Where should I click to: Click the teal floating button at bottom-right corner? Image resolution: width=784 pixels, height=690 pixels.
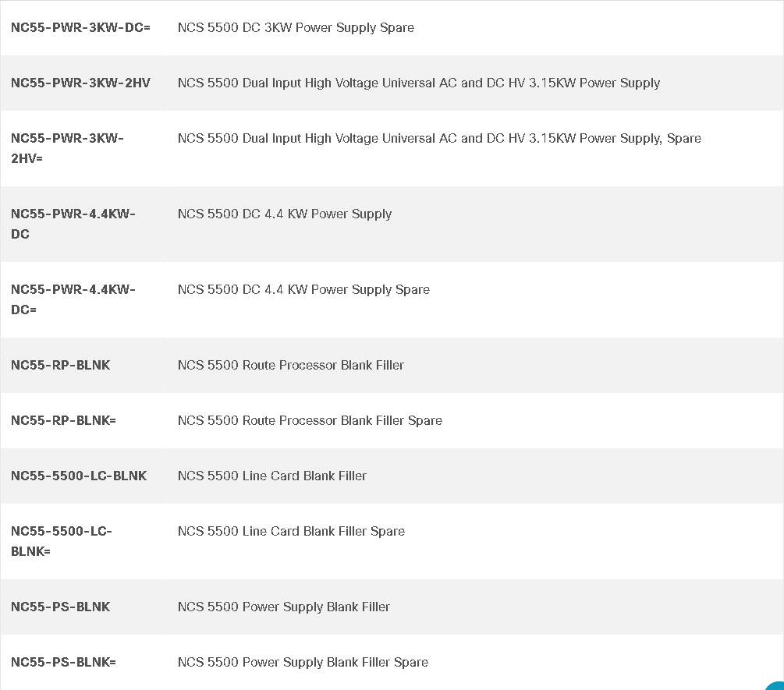776,685
